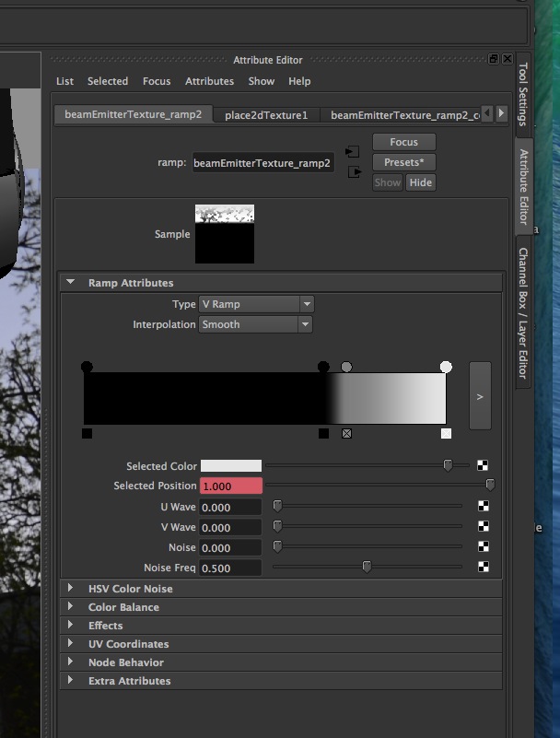Image resolution: width=560 pixels, height=738 pixels.
Task: Select the white circle ramp handle
Action: pos(446,367)
